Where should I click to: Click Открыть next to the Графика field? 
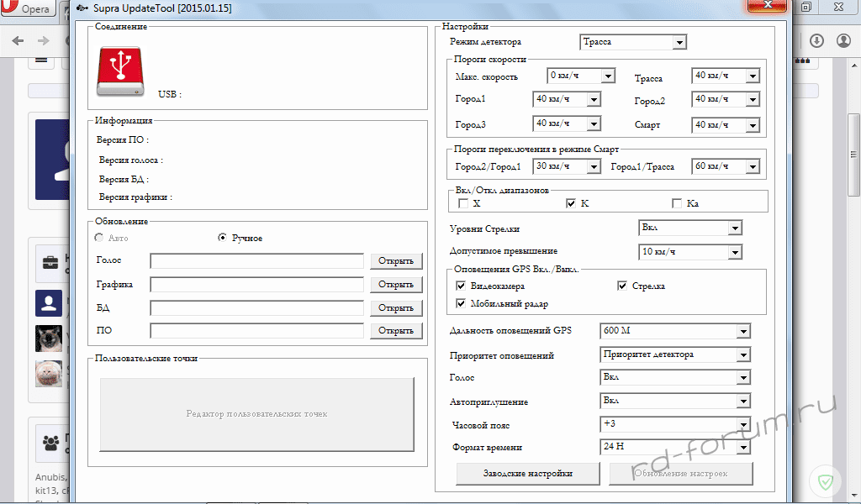(x=396, y=285)
